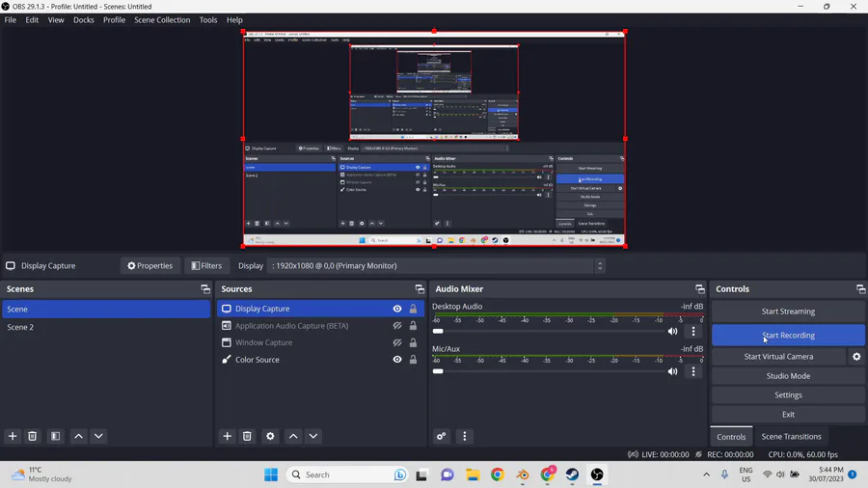The image size is (868, 488).
Task: Toggle lock on Display Capture source
Action: (413, 309)
